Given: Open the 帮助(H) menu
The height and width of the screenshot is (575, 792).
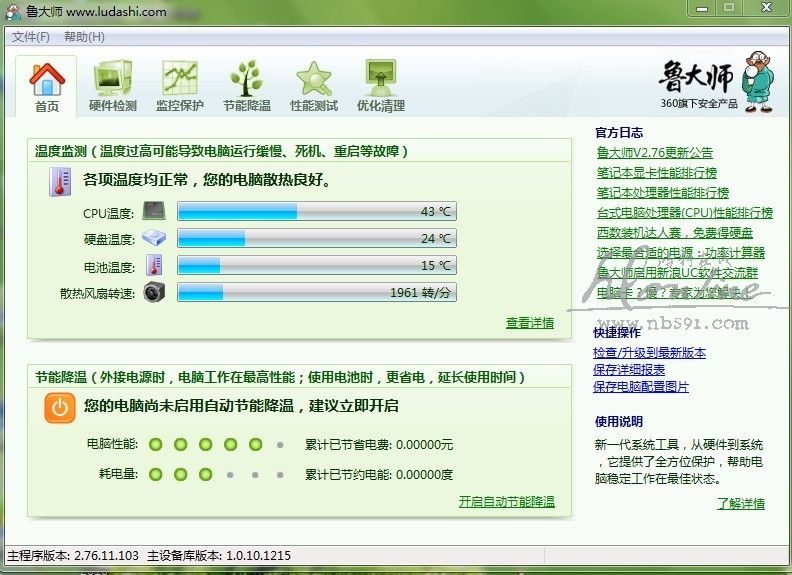Looking at the screenshot, I should 84,37.
